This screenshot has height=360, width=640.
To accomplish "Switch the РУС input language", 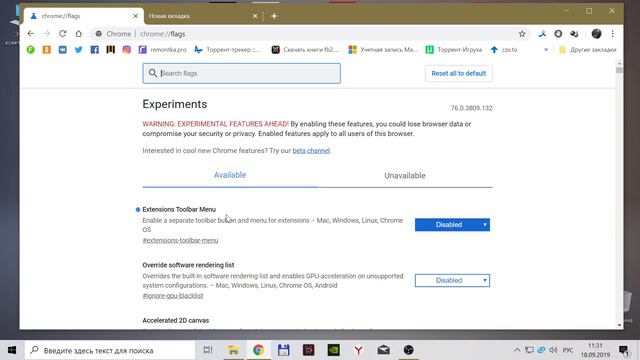I will [x=568, y=350].
